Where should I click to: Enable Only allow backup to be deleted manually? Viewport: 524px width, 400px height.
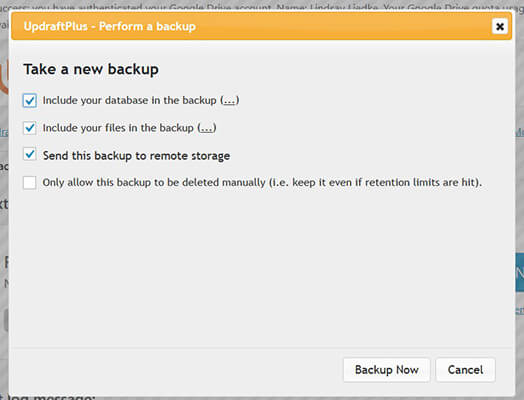coord(30,182)
